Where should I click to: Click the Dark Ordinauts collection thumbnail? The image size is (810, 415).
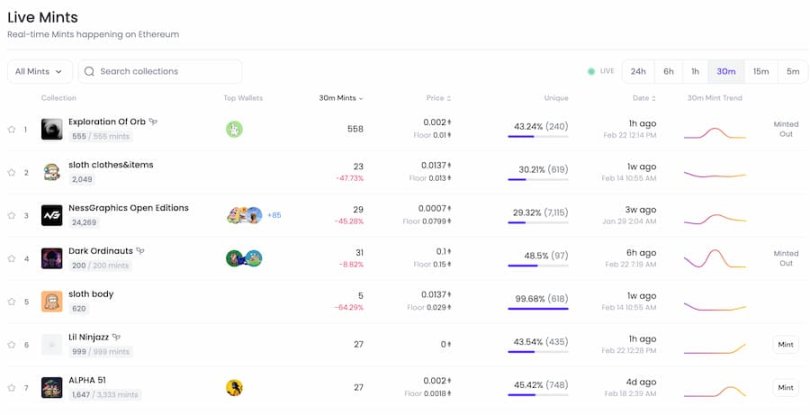pyautogui.click(x=52, y=258)
